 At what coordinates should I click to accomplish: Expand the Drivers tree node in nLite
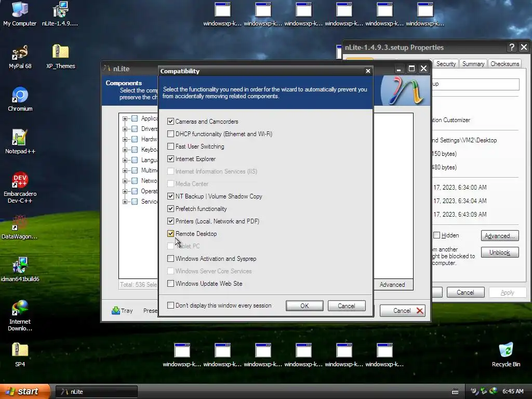(125, 129)
